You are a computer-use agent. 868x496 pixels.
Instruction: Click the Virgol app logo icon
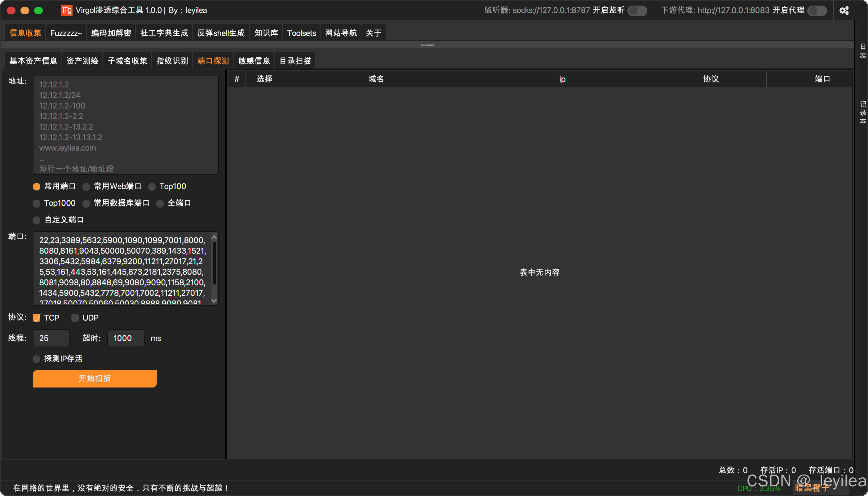click(x=66, y=11)
